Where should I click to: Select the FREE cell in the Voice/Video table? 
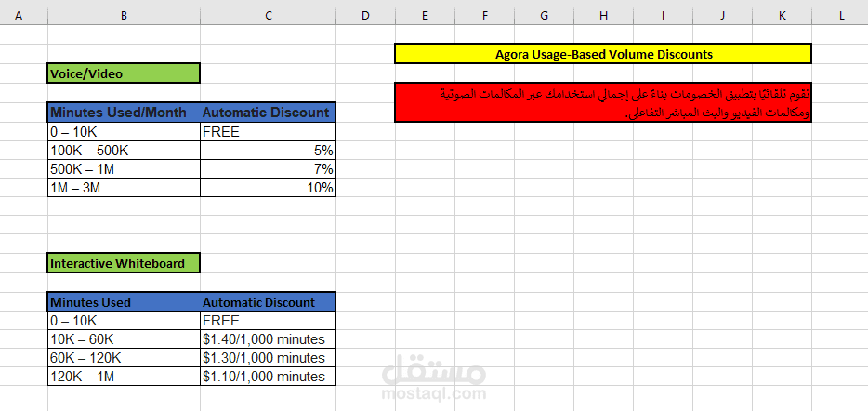coord(268,132)
